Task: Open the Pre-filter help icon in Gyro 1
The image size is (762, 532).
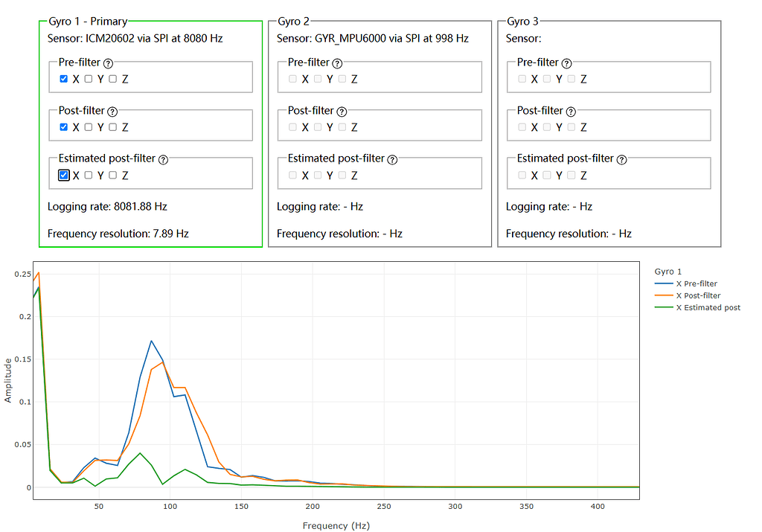Action: click(x=108, y=63)
